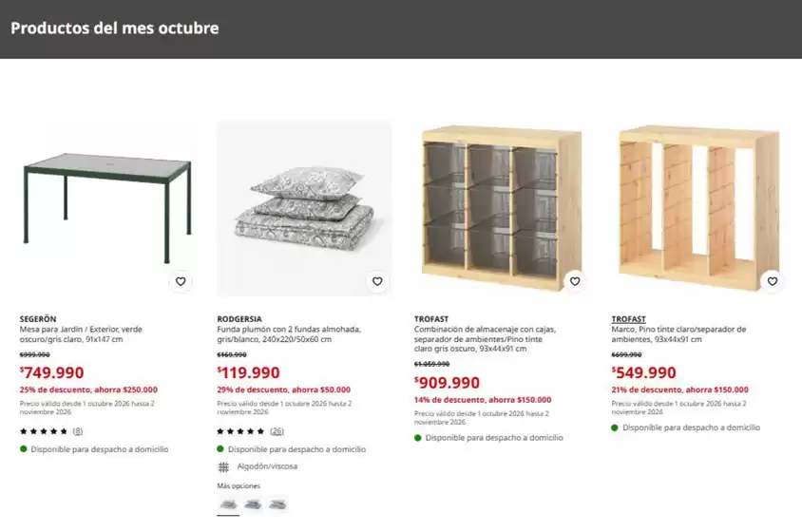Open the TROFAST Combinación de almacenaje link

click(431, 318)
